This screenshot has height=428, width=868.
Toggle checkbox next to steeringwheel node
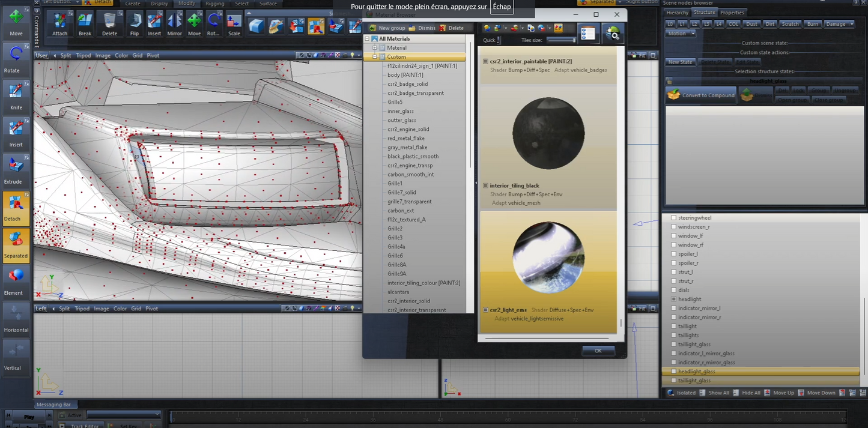point(673,218)
